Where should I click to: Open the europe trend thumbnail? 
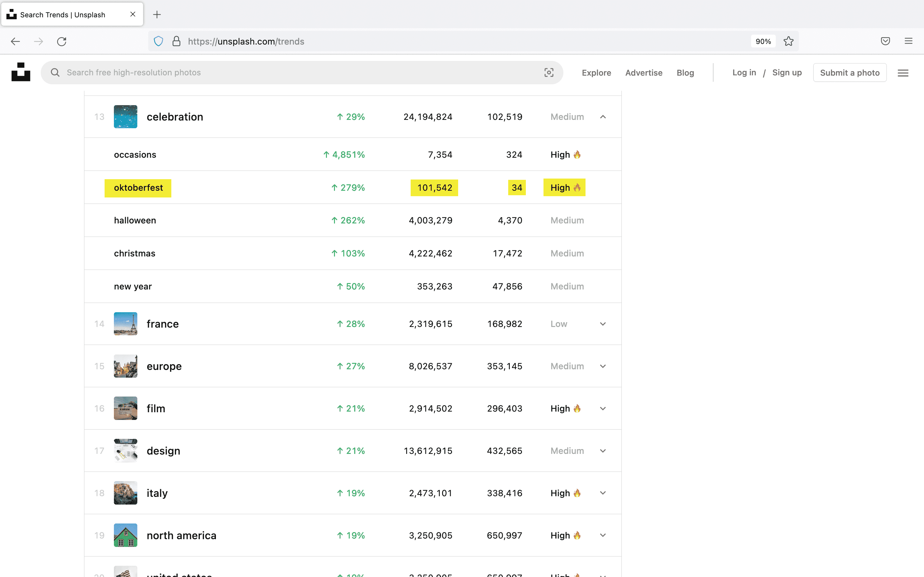click(125, 366)
